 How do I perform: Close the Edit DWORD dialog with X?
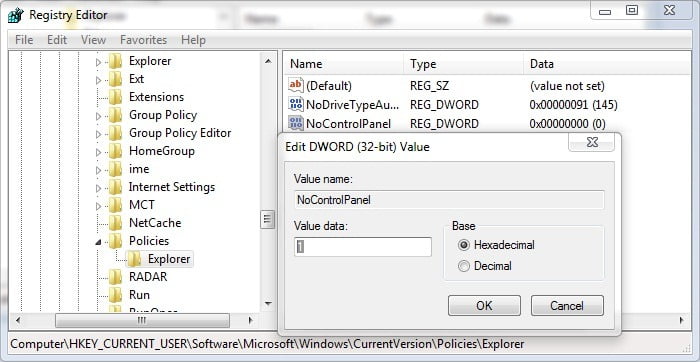[592, 142]
